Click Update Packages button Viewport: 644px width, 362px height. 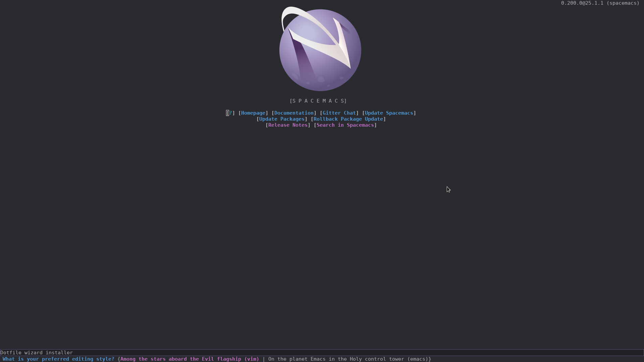(282, 119)
